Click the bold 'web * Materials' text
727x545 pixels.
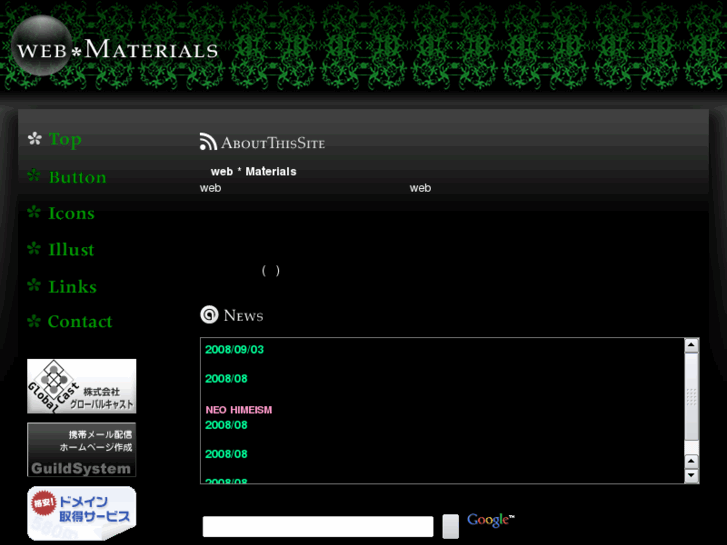tap(253, 172)
